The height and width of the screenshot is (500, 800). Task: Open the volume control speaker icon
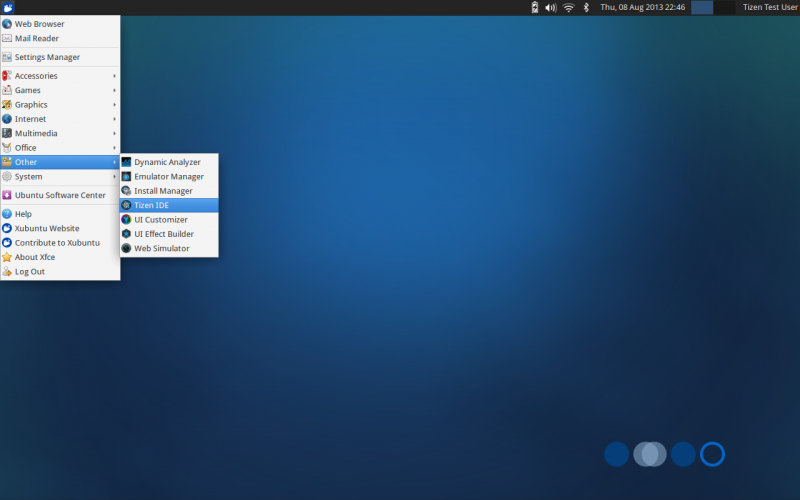(x=551, y=8)
